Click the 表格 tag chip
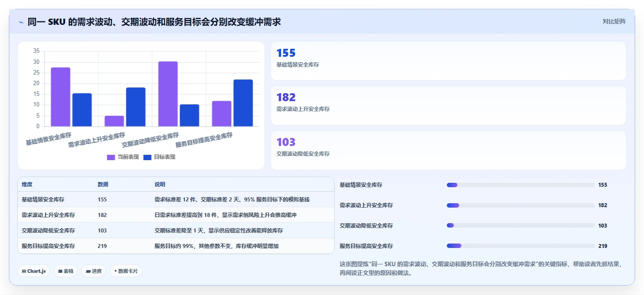This screenshot has height=295, width=644. coord(66,271)
